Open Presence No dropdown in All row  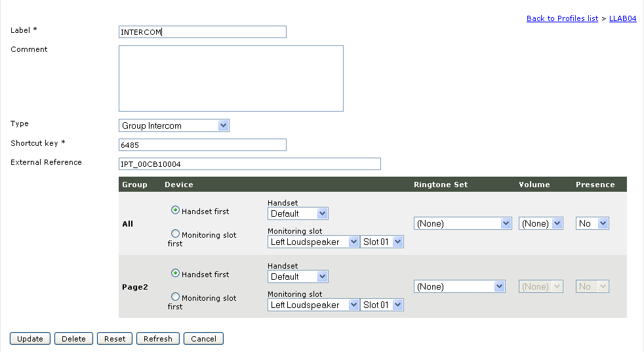[592, 223]
